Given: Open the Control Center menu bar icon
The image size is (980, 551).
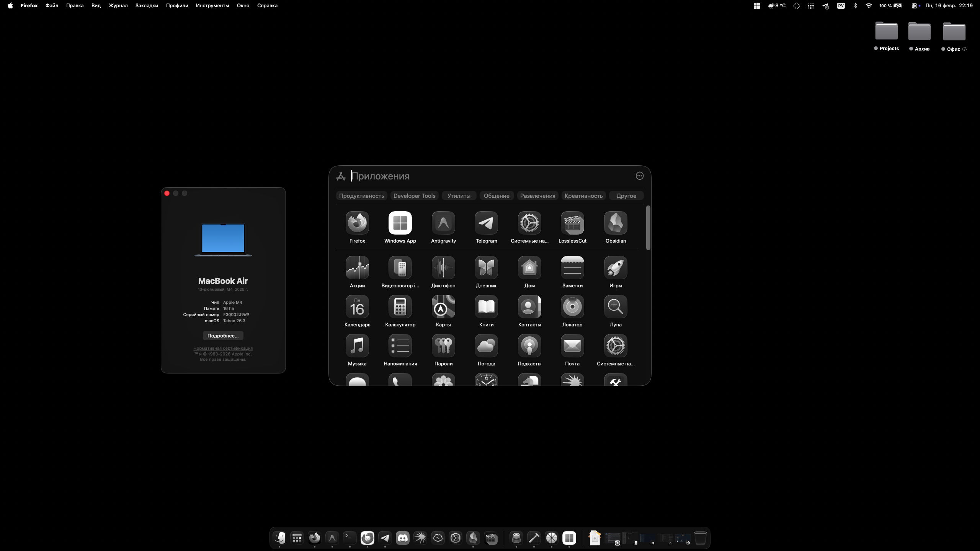Looking at the screenshot, I should 914,6.
